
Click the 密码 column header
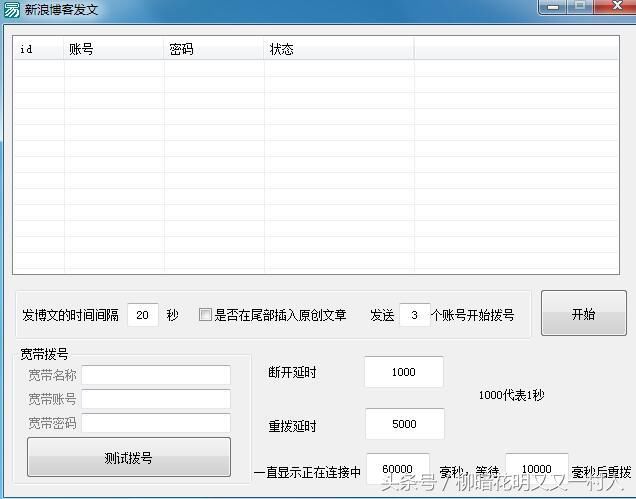point(214,49)
